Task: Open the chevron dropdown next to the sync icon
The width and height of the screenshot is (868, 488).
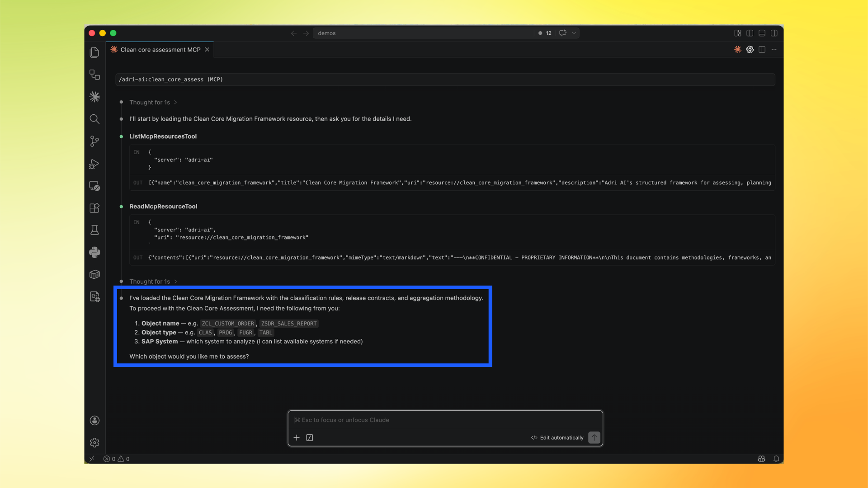Action: [574, 33]
